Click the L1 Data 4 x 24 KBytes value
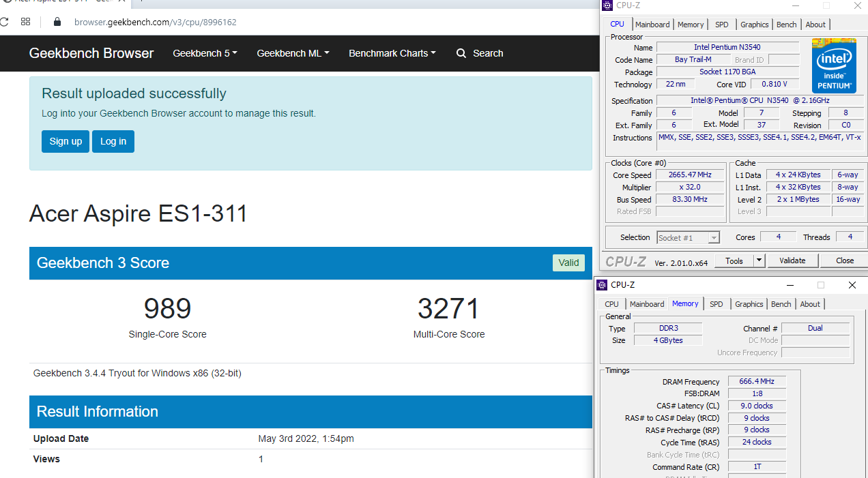The image size is (868, 478). [798, 175]
